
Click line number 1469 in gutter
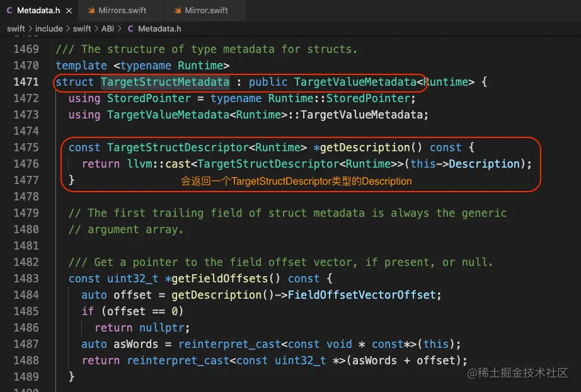[x=26, y=49]
